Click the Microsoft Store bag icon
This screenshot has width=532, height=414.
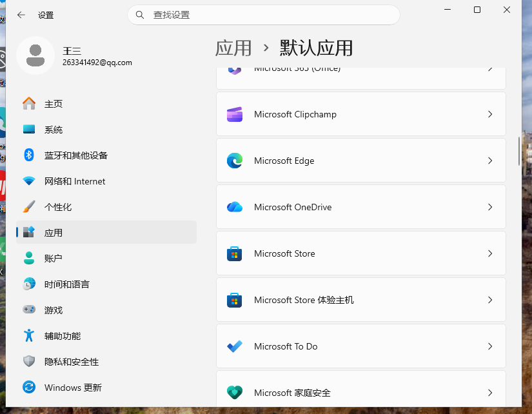[235, 253]
